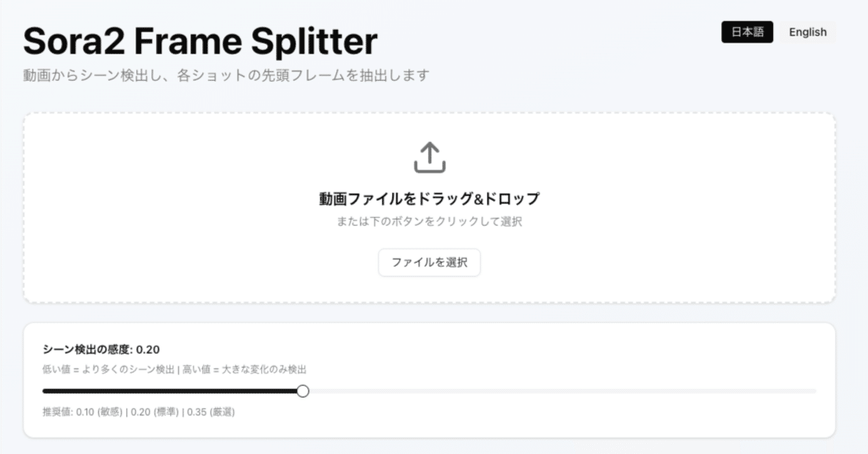Click the tray icon of the upload symbol
This screenshot has width=868, height=454.
point(429,165)
